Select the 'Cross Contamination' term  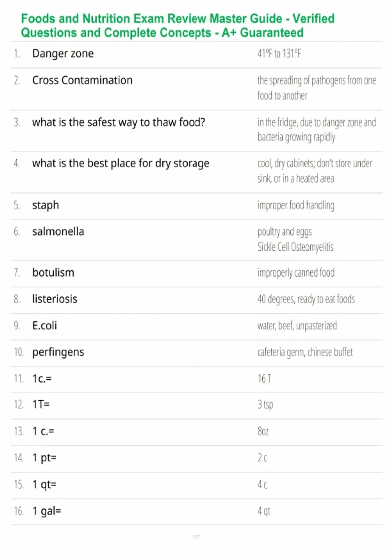pyautogui.click(x=82, y=80)
